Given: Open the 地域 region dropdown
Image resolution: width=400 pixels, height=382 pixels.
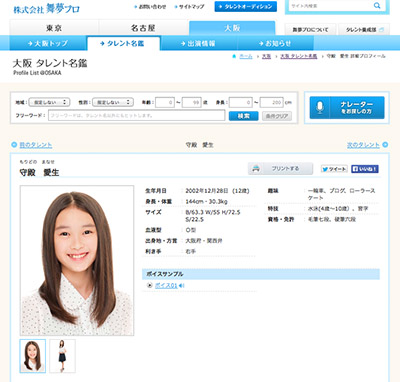Looking at the screenshot, I should tap(49, 102).
